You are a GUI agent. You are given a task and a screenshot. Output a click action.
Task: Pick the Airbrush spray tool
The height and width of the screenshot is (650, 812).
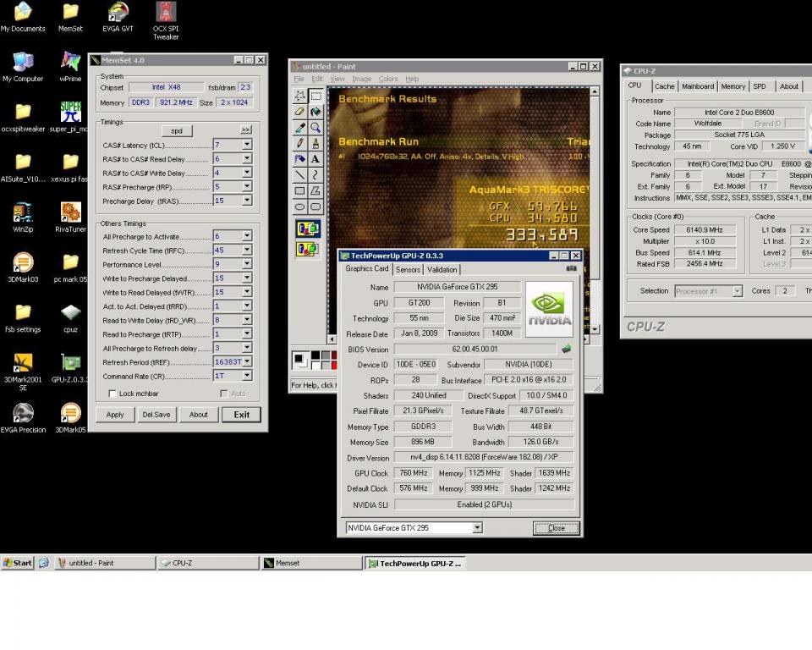coord(299,158)
